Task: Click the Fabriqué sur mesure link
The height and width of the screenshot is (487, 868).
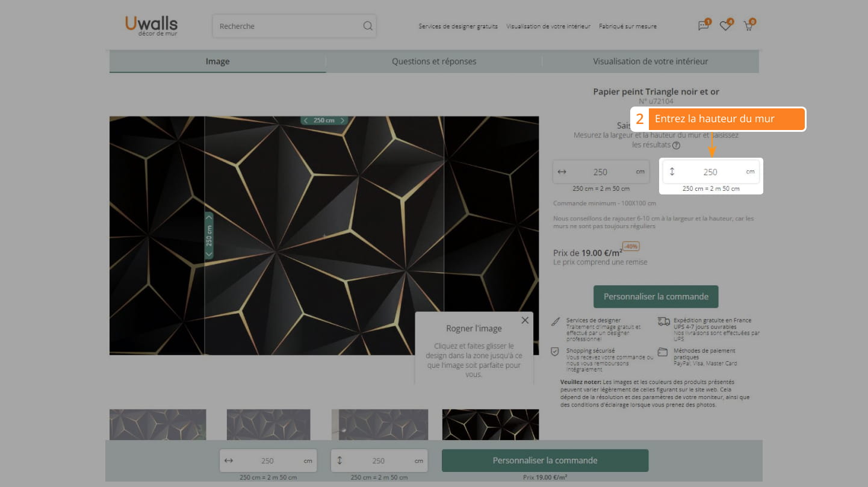Action: [x=627, y=26]
